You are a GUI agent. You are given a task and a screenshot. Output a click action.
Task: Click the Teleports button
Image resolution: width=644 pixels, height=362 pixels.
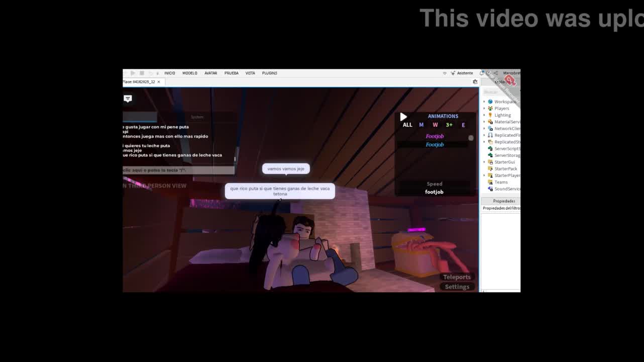tap(457, 277)
